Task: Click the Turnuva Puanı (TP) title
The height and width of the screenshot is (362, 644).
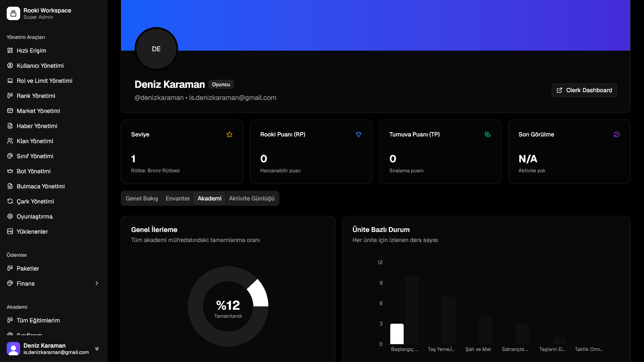Action: point(415,134)
